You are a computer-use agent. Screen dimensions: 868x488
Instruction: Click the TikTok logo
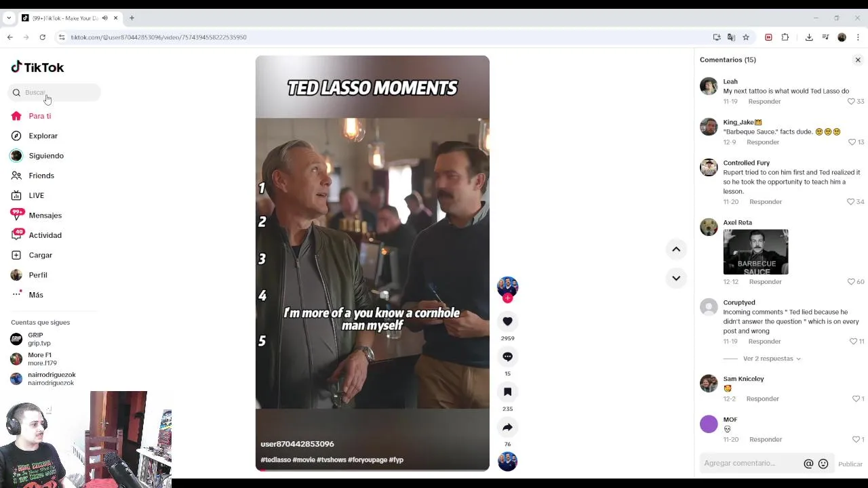[37, 67]
